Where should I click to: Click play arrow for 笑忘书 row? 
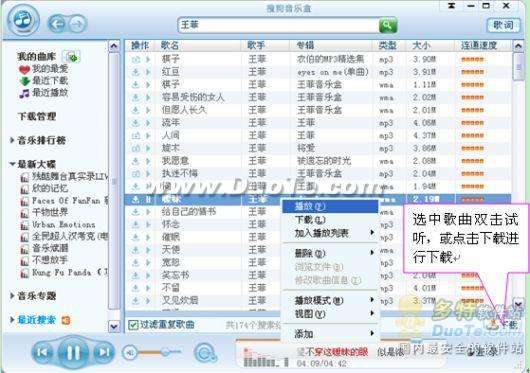coord(148,275)
